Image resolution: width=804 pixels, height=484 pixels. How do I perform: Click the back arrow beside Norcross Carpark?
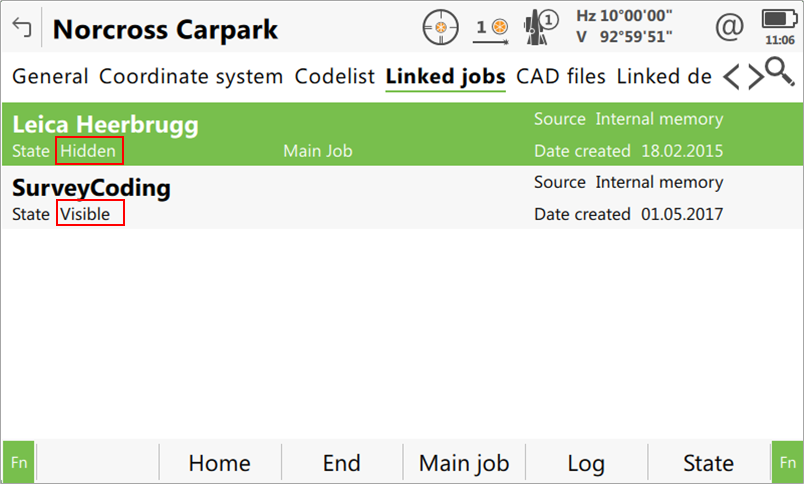[22, 28]
